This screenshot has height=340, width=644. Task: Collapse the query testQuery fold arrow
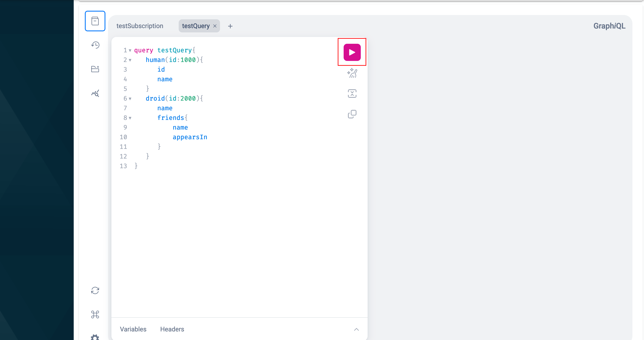(130, 51)
